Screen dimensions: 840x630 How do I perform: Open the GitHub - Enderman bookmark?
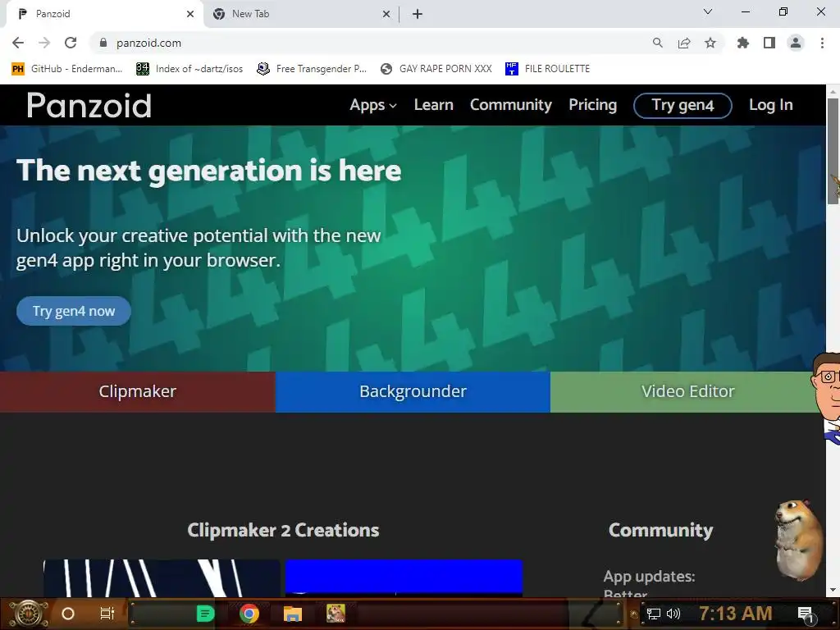pos(67,69)
